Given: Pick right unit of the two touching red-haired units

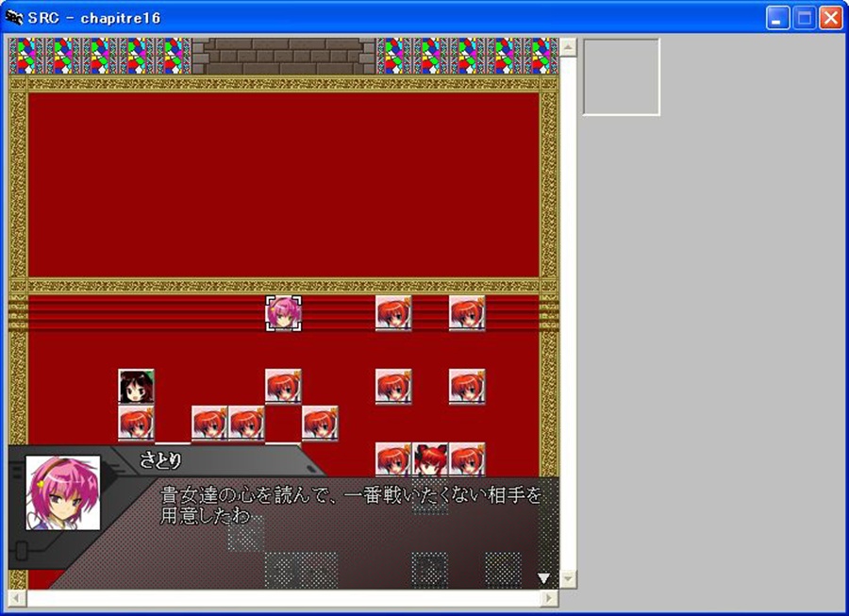Looking at the screenshot, I should pos(246,424).
